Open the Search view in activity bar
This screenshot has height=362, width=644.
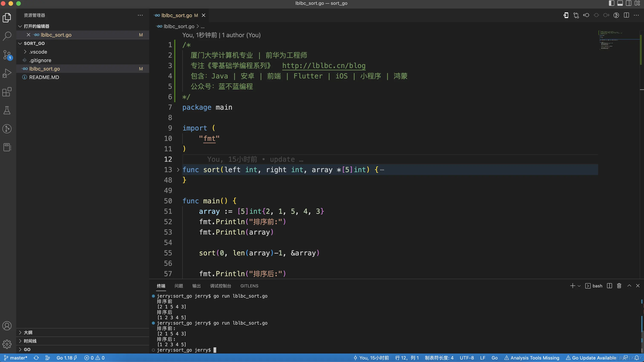point(7,36)
